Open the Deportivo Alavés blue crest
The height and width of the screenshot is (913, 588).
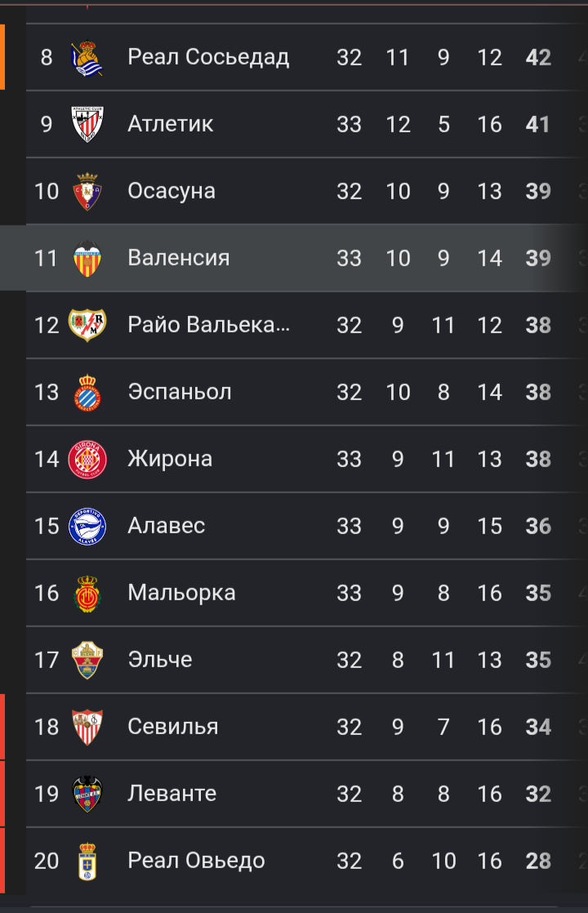click(87, 526)
